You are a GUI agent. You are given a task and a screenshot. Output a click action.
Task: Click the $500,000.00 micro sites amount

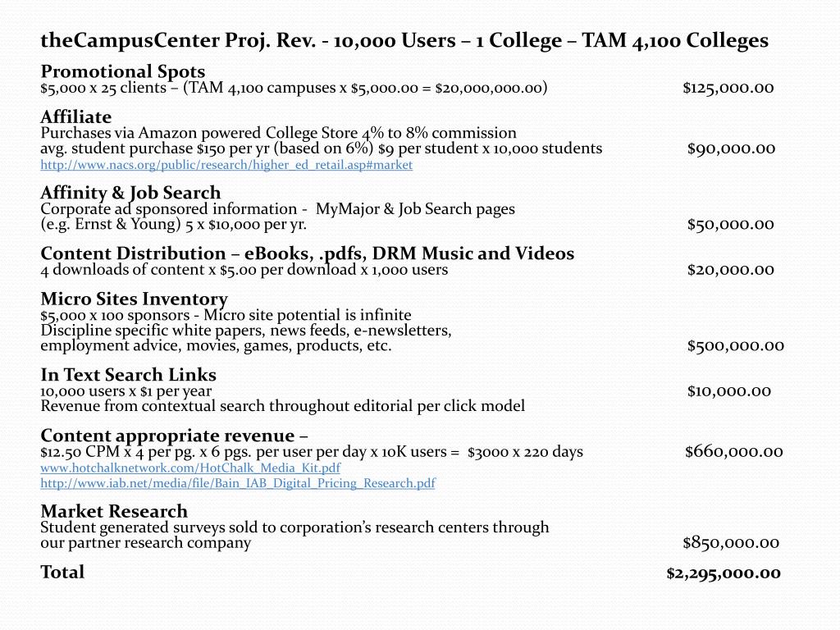pyautogui.click(x=736, y=346)
